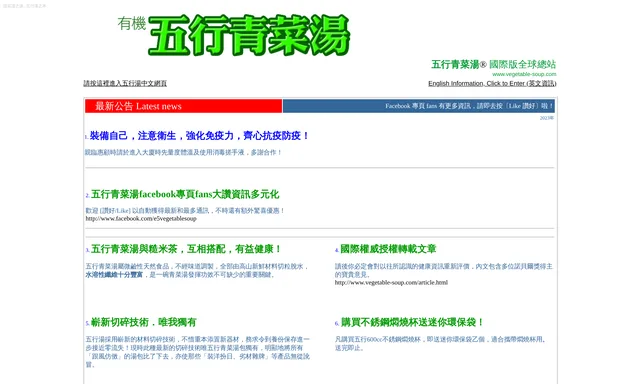Click heading 五行青菜湯與糙米茶，互相搭配
Viewport: 640px width, 384px height.
coord(186,249)
